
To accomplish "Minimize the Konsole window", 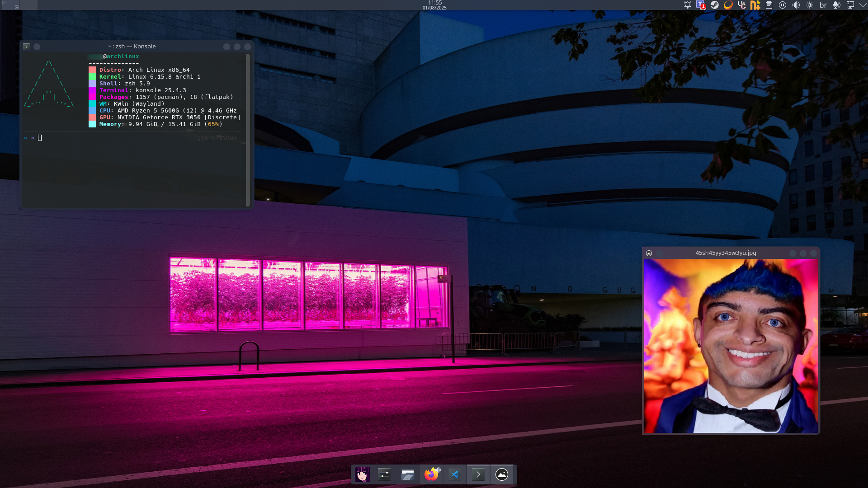I will [226, 47].
